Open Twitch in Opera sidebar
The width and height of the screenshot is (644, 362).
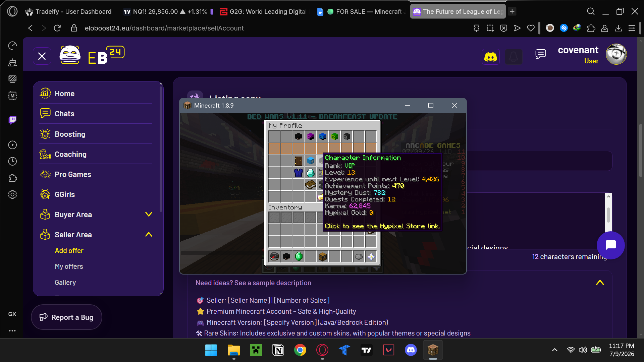[x=12, y=120]
